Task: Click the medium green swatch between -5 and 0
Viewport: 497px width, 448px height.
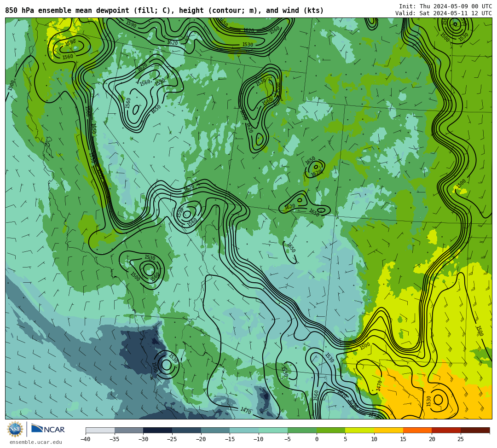Action: tap(302, 430)
